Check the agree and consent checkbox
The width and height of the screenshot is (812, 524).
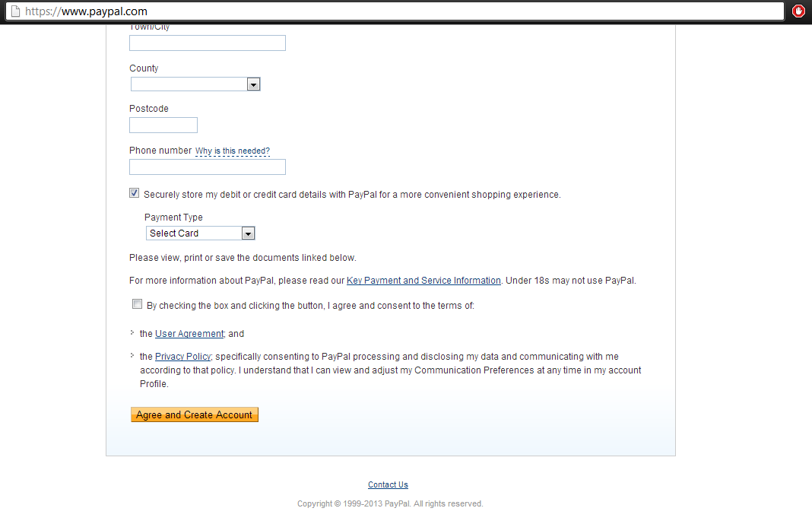click(137, 304)
